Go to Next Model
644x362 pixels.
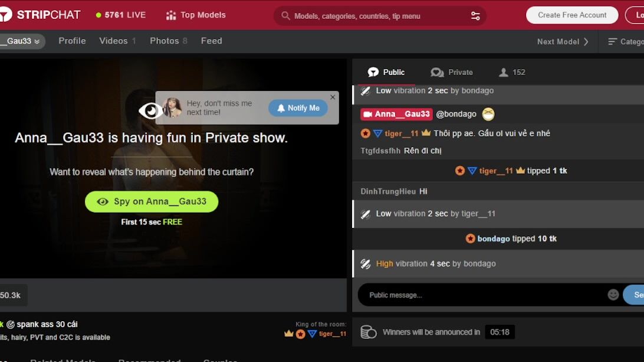tap(563, 41)
